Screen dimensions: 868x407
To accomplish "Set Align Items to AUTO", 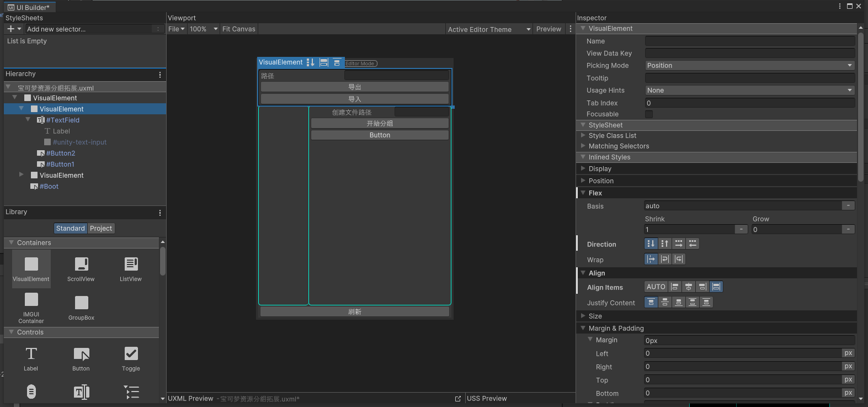I will 656,287.
